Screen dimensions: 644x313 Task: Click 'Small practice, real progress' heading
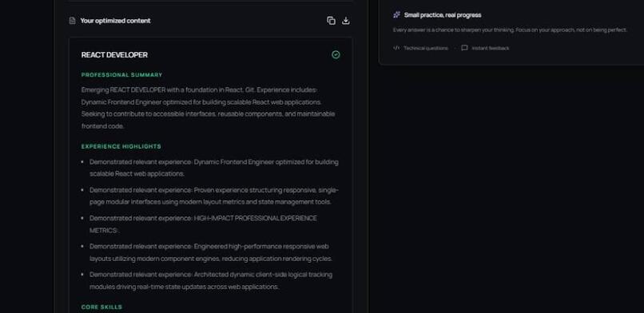point(443,15)
